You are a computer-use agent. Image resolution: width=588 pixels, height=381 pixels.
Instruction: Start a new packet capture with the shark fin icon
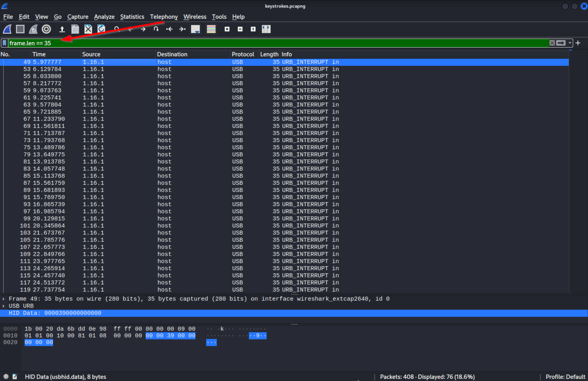click(7, 29)
